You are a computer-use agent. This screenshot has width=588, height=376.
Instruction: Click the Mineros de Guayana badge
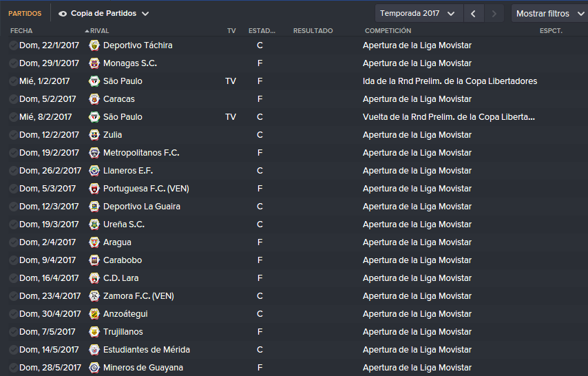click(94, 368)
